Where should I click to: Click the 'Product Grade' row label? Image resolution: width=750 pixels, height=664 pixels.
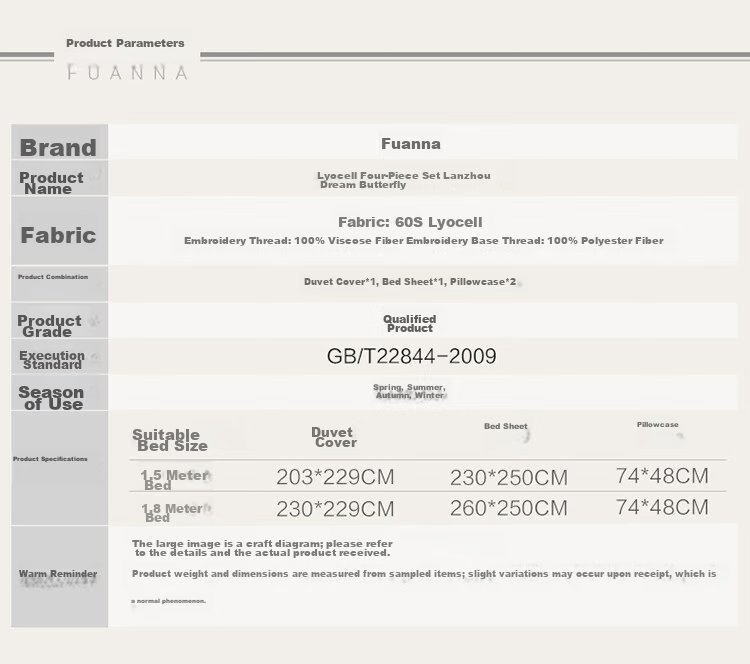pyautogui.click(x=49, y=326)
